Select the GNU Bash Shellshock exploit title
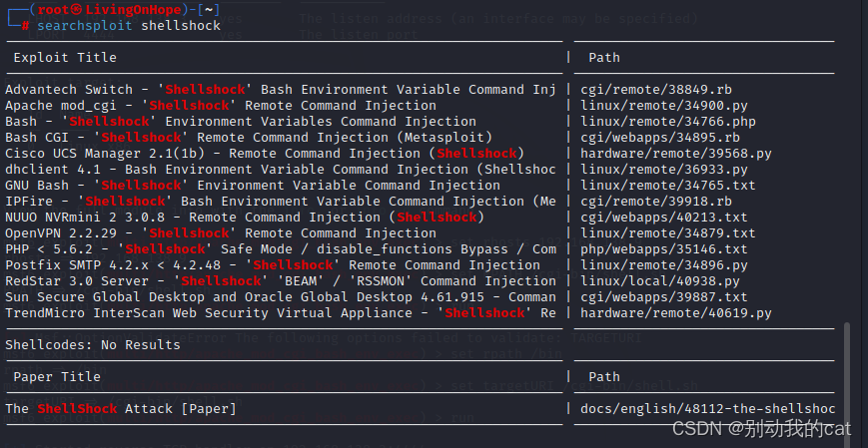 253,186
